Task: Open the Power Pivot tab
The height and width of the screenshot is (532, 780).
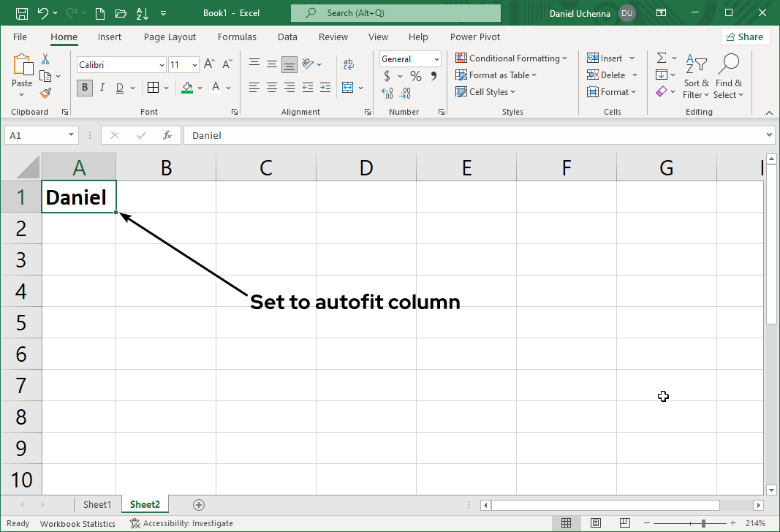Action: [x=474, y=37]
